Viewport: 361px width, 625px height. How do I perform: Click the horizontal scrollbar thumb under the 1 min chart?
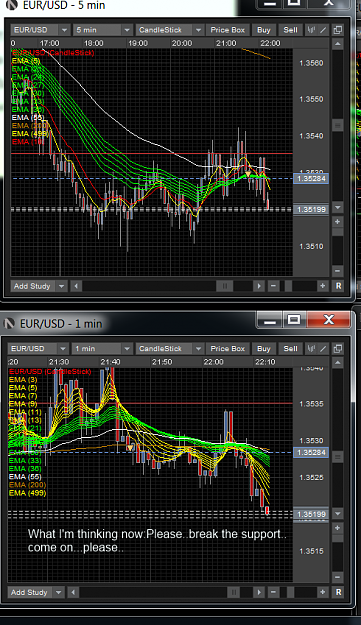tap(233, 592)
